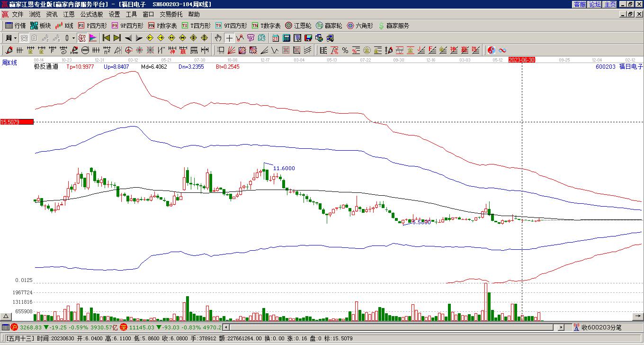Click the red 15.5079 price tag
This screenshot has height=345, width=644.
(x=17, y=122)
